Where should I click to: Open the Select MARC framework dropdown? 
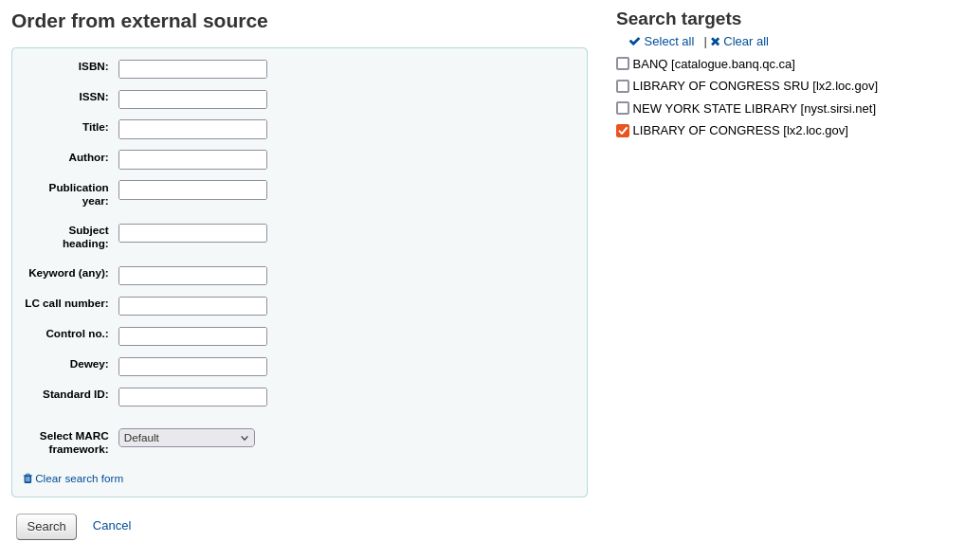pos(186,438)
